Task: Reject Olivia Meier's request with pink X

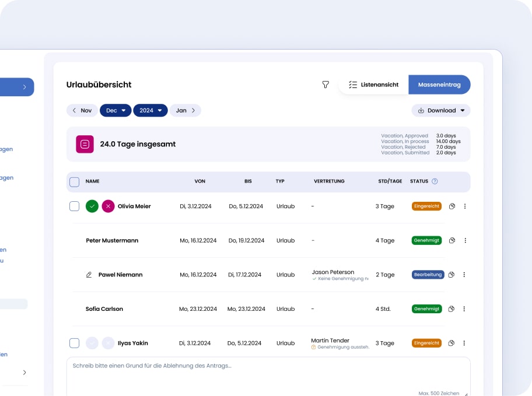Action: click(108, 206)
